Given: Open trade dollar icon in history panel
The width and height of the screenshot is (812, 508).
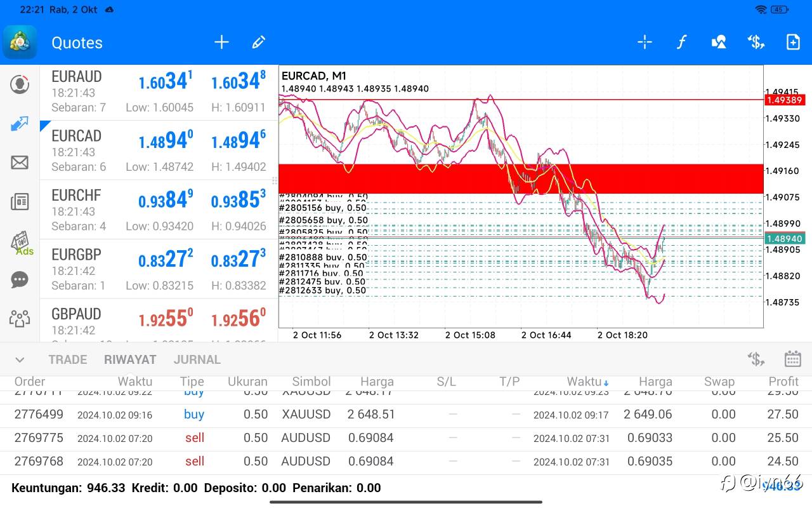Looking at the screenshot, I should pos(756,359).
